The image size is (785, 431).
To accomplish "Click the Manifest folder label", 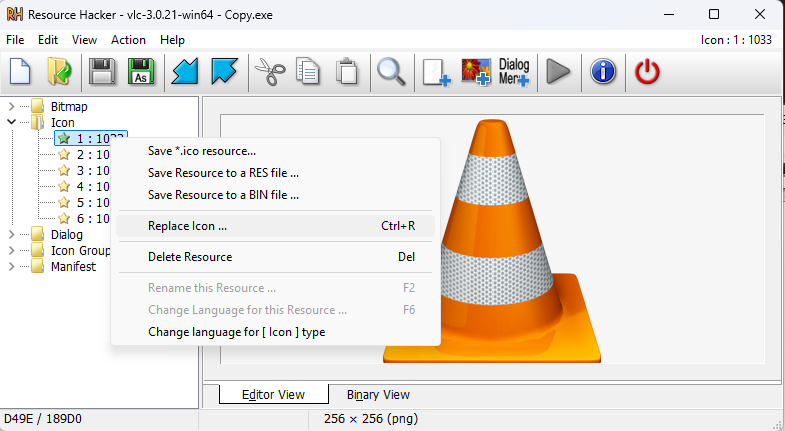I will (73, 266).
